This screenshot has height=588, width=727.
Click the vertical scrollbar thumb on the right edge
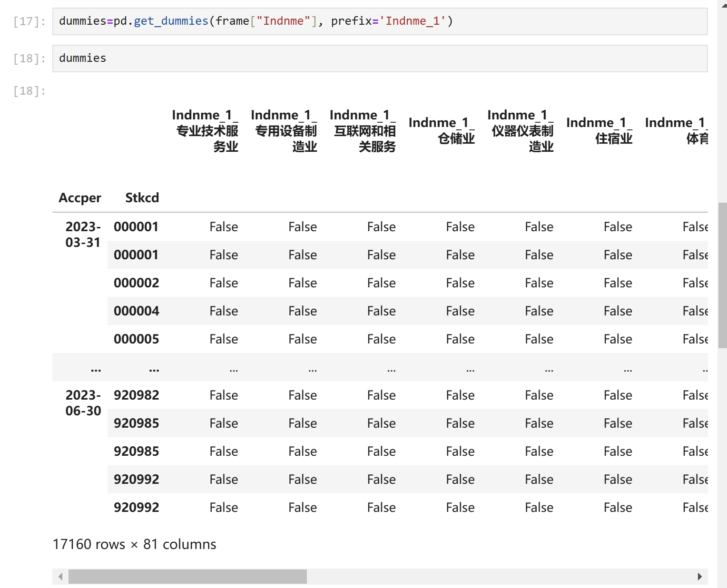[x=722, y=275]
